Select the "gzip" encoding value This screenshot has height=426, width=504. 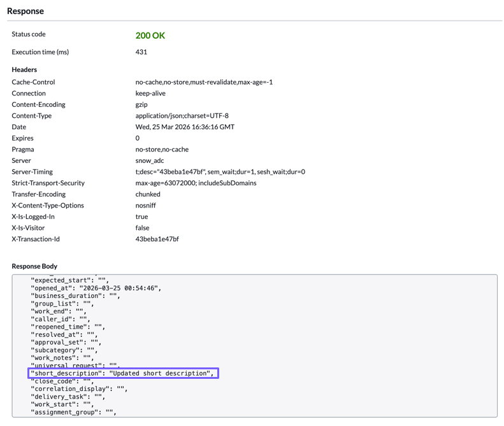click(141, 104)
